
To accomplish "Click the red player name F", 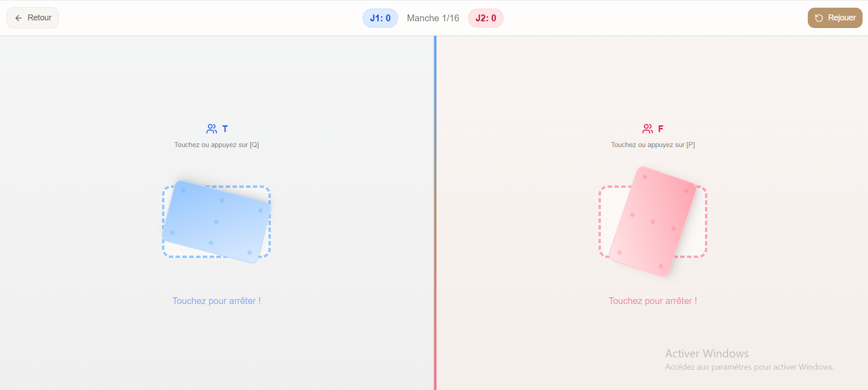I will click(x=661, y=129).
